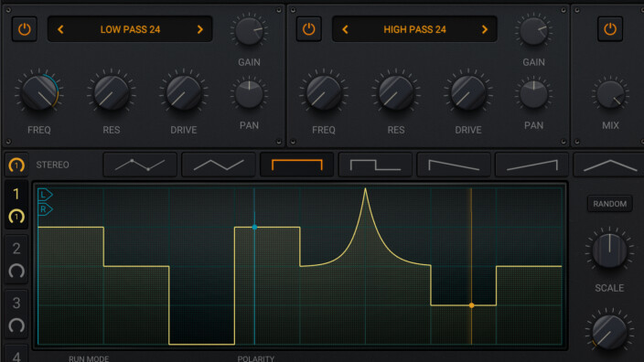Click the low pass filter FREQ knob

39,92
